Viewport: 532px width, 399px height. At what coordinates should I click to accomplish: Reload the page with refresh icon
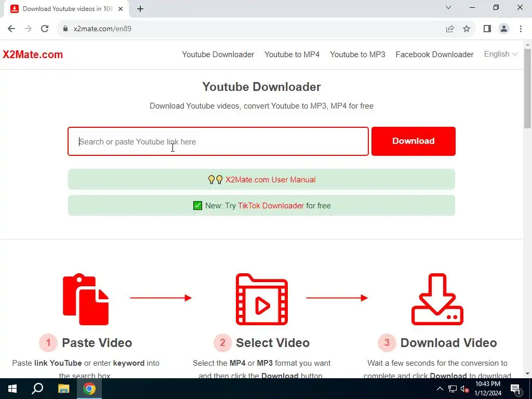[x=45, y=29]
